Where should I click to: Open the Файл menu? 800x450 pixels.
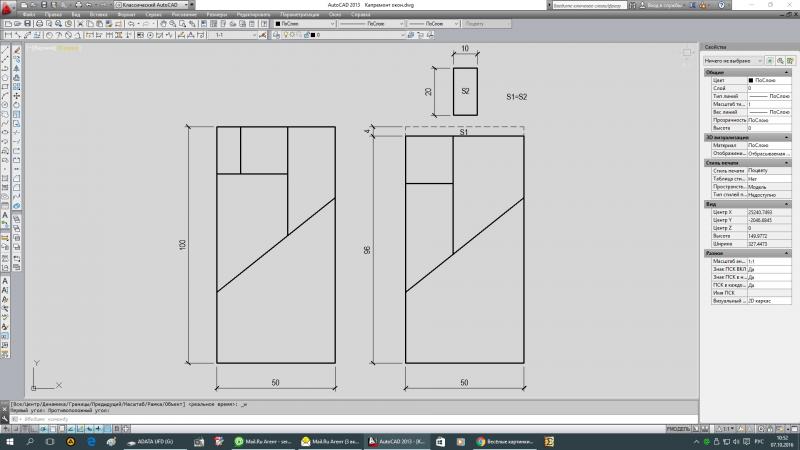[29, 14]
